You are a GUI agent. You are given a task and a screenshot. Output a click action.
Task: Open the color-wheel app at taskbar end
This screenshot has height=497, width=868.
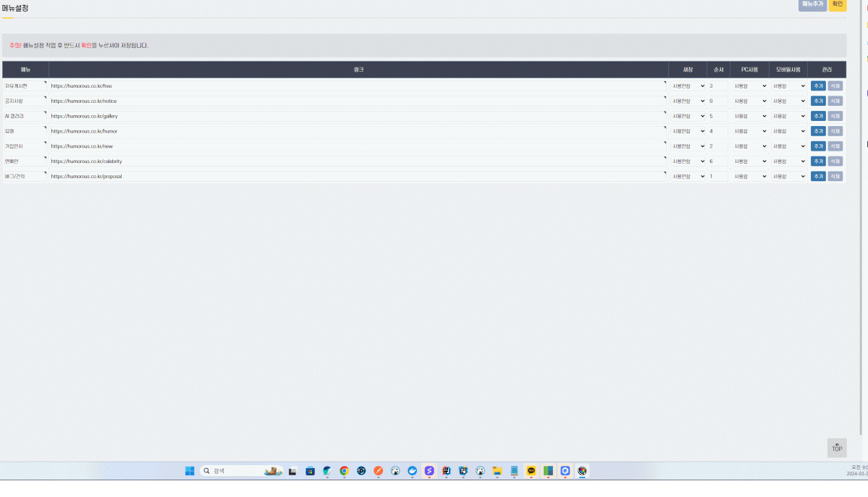click(582, 471)
